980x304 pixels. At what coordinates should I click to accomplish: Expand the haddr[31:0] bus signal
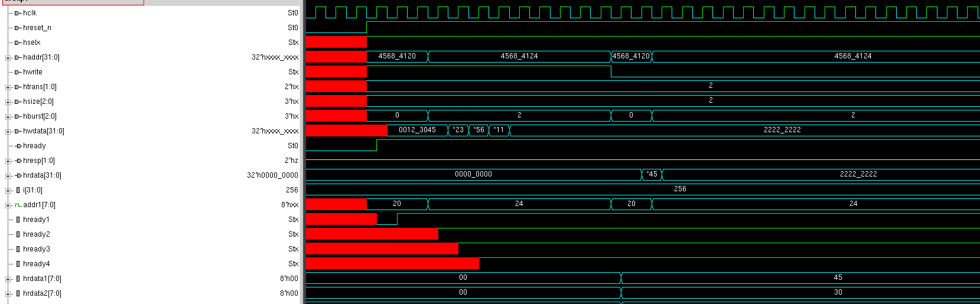click(x=8, y=57)
